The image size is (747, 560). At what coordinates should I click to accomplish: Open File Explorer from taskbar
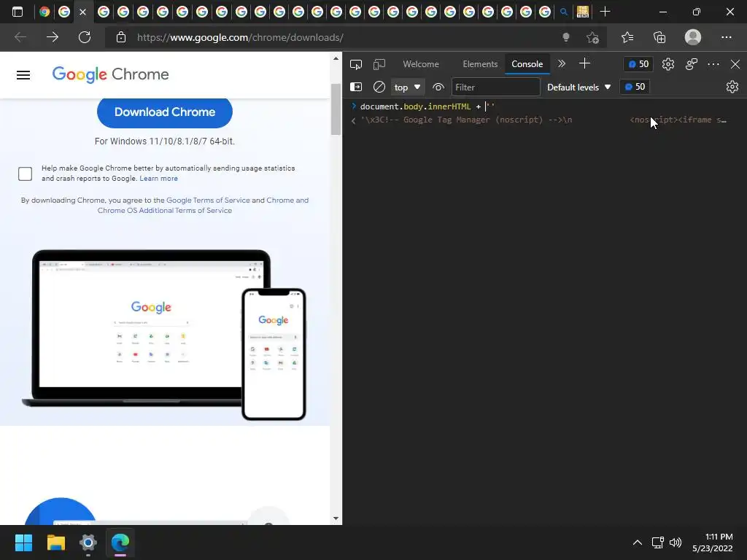point(55,542)
